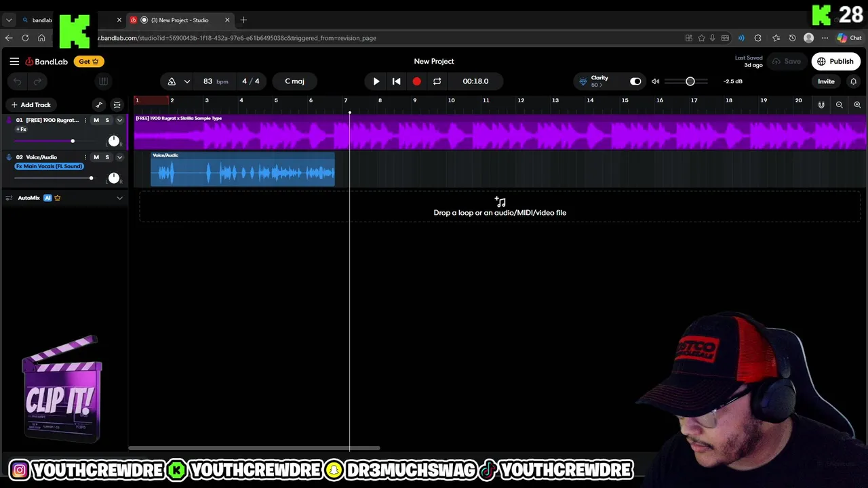
Task: Click the Drop a loop area
Action: [x=500, y=207]
